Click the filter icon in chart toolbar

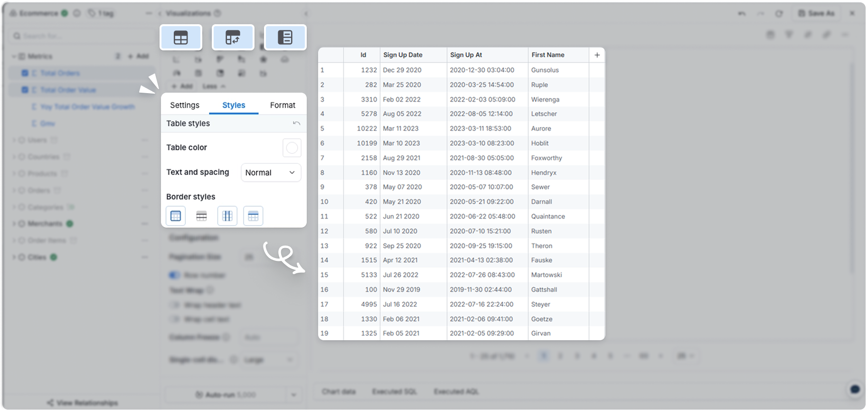point(789,35)
